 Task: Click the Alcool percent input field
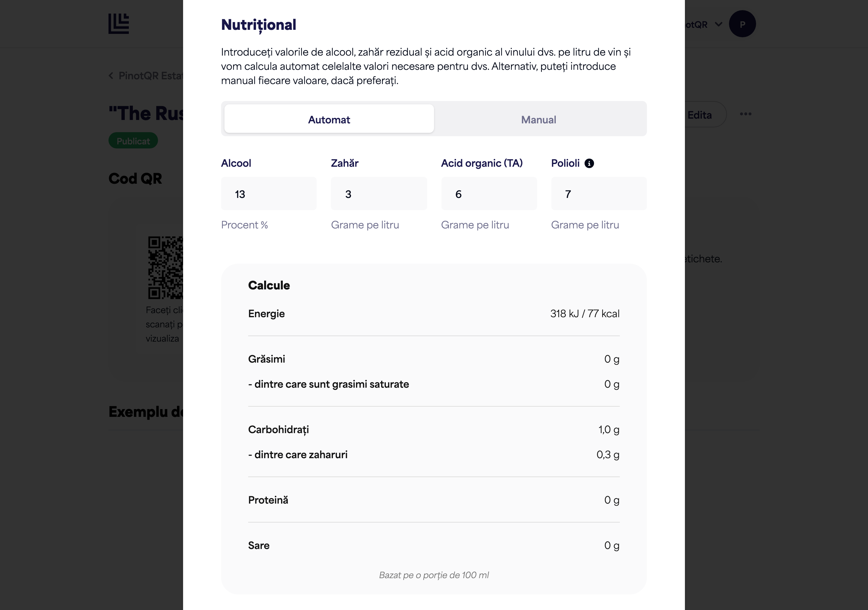[269, 194]
